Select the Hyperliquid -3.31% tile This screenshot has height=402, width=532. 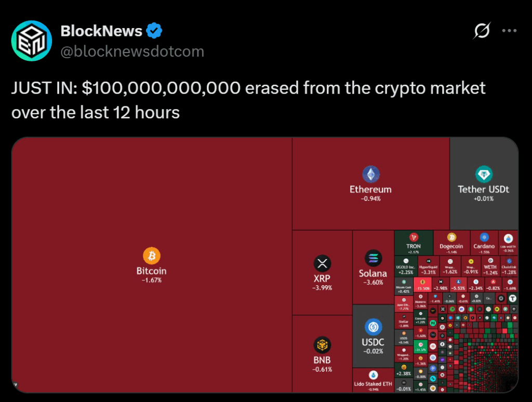tap(429, 265)
